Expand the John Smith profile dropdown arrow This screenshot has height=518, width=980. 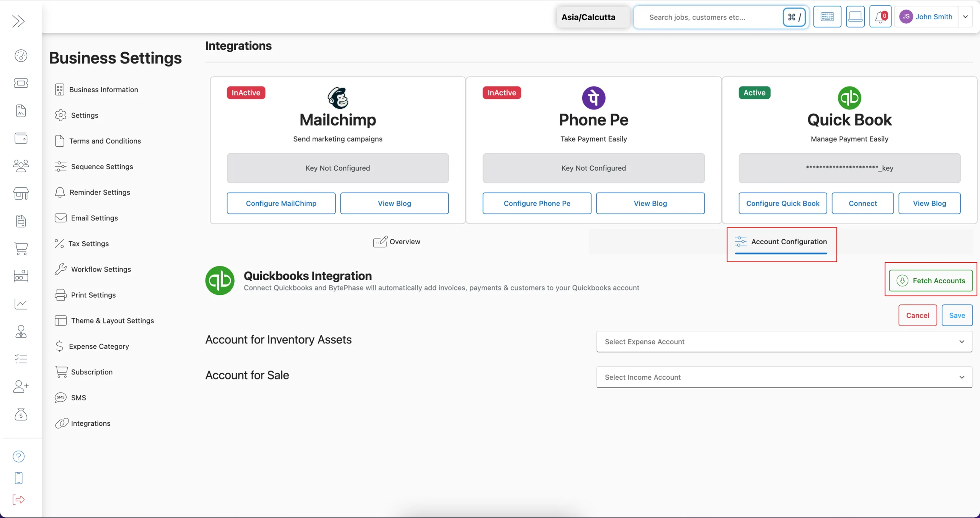(965, 17)
